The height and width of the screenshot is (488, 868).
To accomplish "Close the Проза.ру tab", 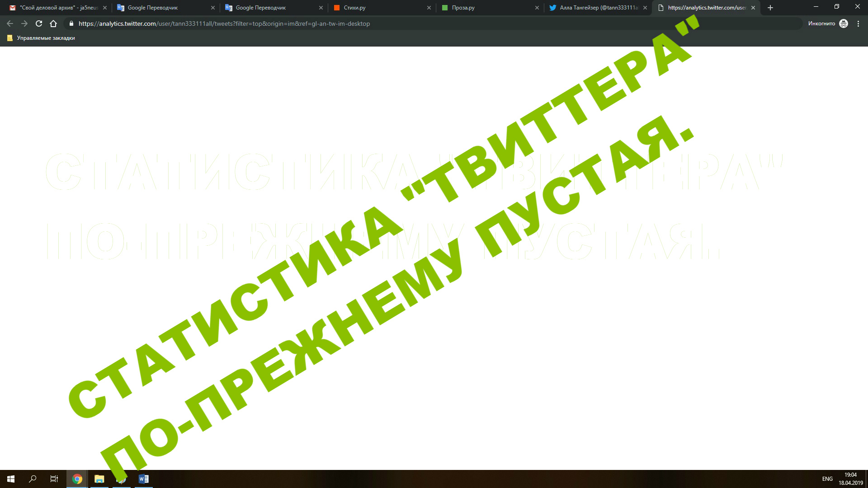I will pyautogui.click(x=537, y=8).
